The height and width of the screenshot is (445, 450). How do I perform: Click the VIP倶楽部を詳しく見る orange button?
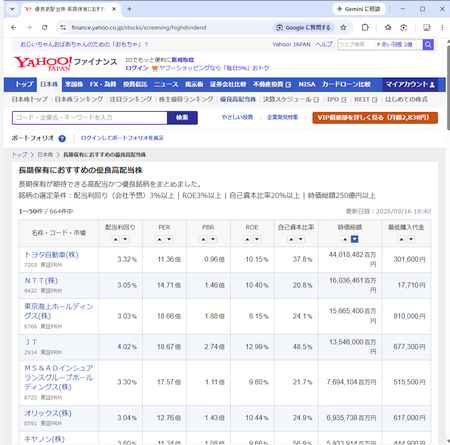pyautogui.click(x=375, y=118)
